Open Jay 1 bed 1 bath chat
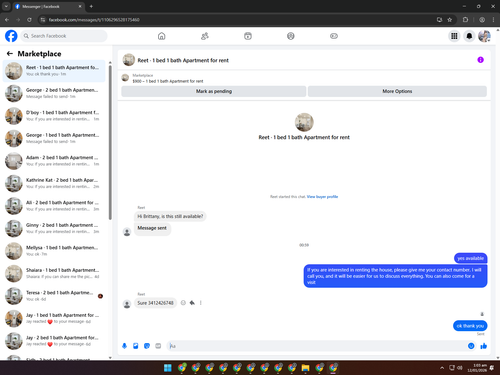Screen dimensions: 500x375 [54, 318]
